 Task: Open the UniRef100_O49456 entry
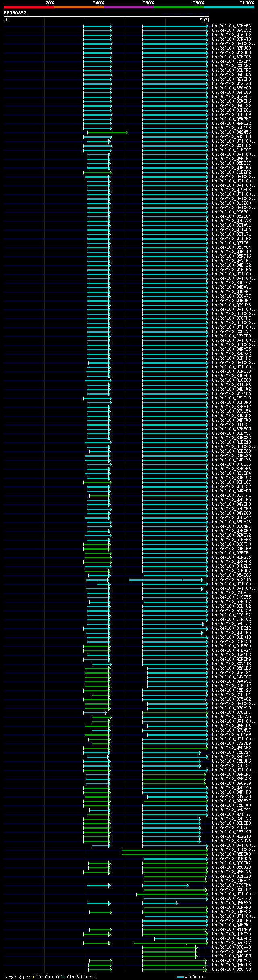(231, 132)
